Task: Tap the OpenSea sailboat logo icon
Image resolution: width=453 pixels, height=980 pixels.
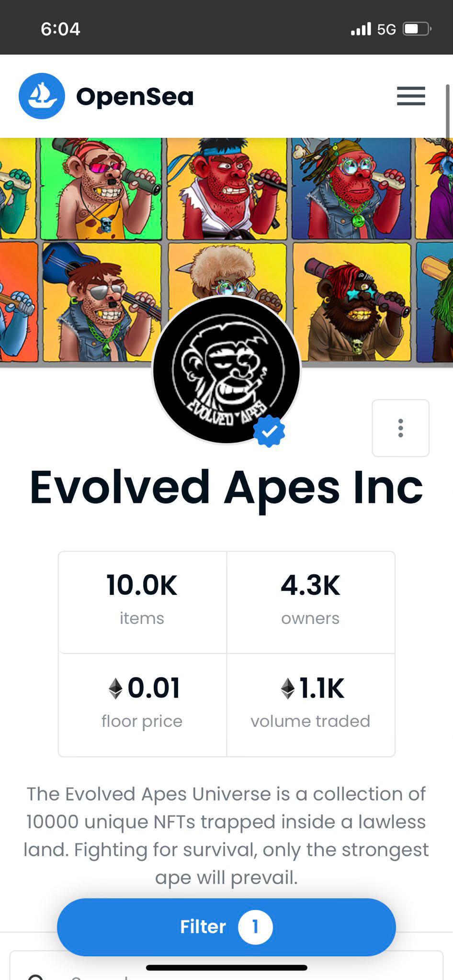Action: point(42,96)
